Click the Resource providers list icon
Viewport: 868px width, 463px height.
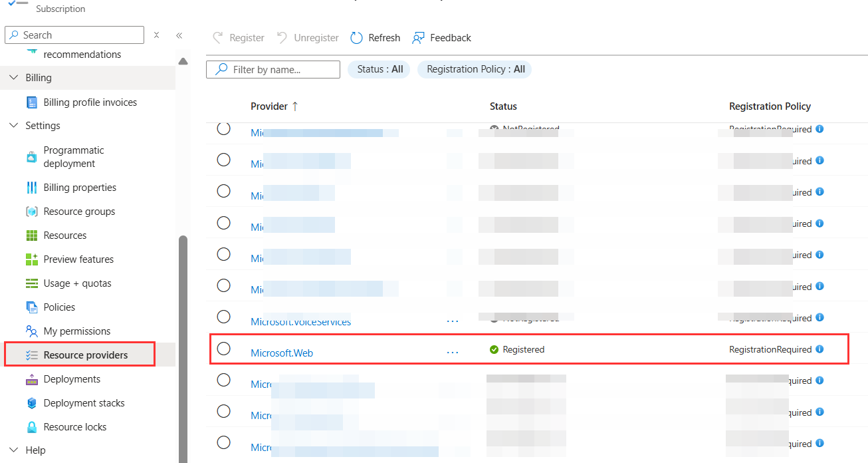click(x=32, y=355)
